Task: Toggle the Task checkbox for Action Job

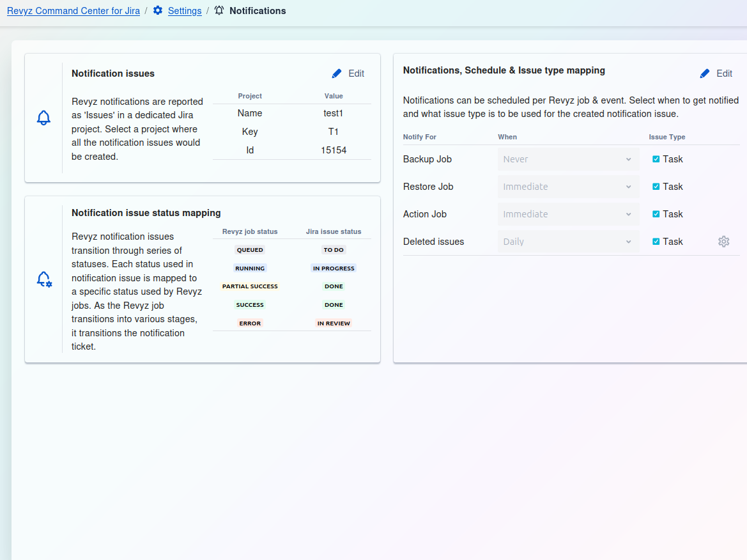Action: tap(656, 214)
